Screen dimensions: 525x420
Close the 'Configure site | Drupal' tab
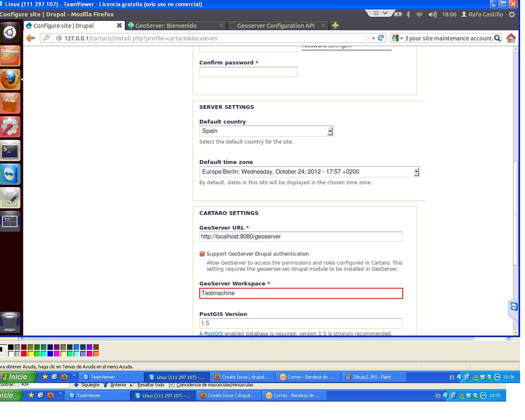point(119,25)
